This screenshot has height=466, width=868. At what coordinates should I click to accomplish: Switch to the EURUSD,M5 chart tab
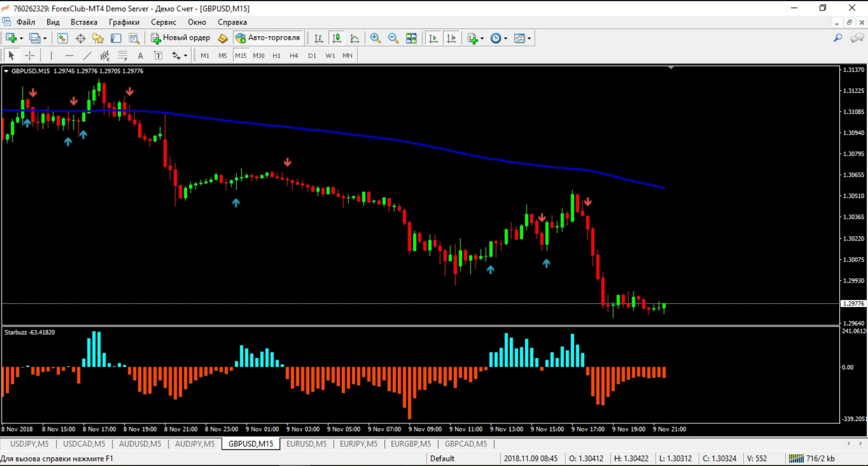pyautogui.click(x=306, y=444)
